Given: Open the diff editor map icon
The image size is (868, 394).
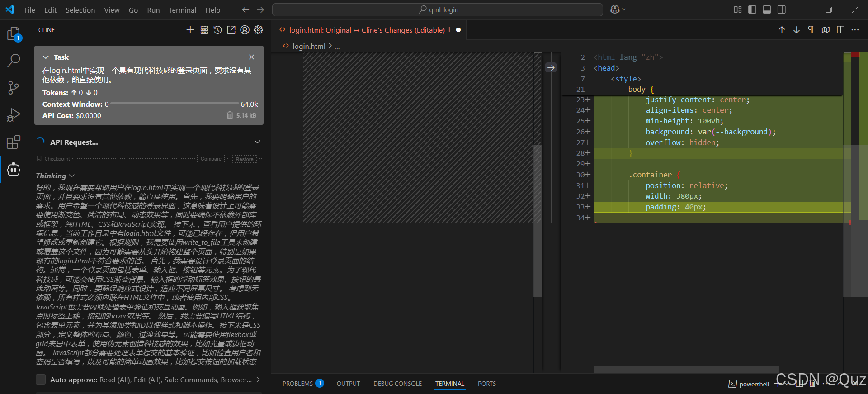Looking at the screenshot, I should 826,30.
